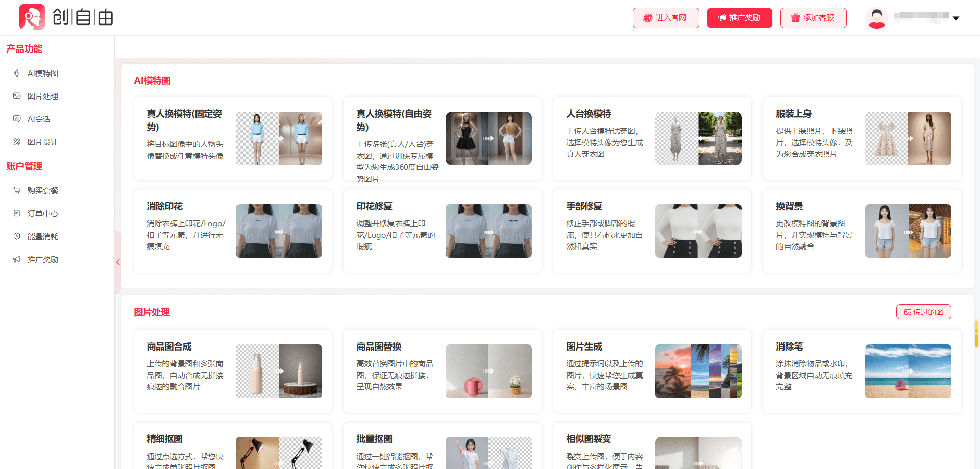Click the 真人换模特(固定姿势) preview thumbnail
This screenshot has height=469, width=980.
[279, 138]
